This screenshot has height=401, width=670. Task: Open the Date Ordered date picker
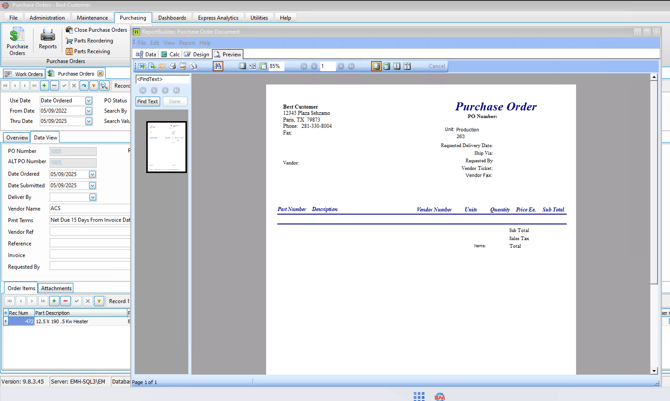coord(92,174)
